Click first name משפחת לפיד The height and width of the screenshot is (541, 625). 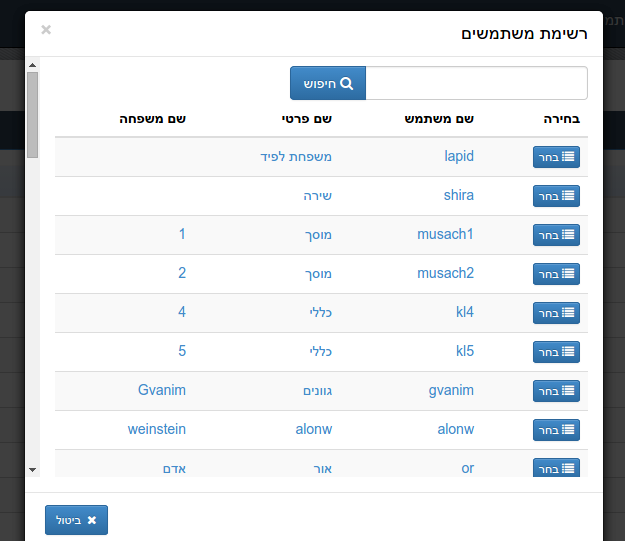296,156
